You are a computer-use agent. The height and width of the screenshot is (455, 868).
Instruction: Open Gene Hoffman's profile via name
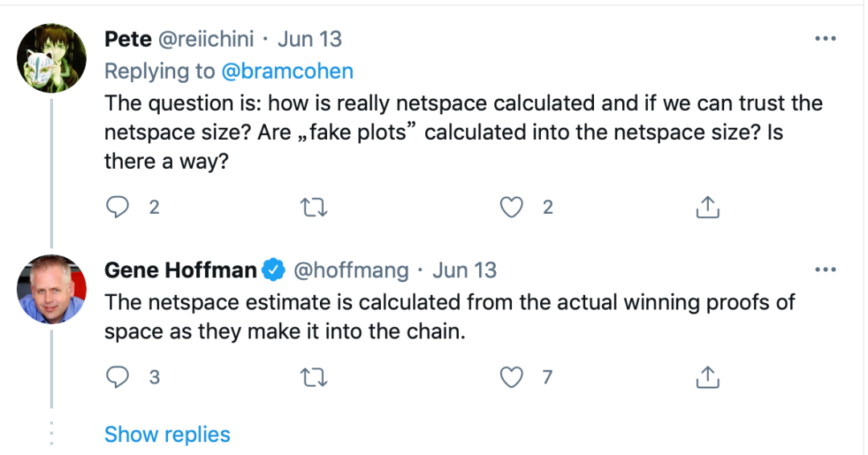click(181, 271)
